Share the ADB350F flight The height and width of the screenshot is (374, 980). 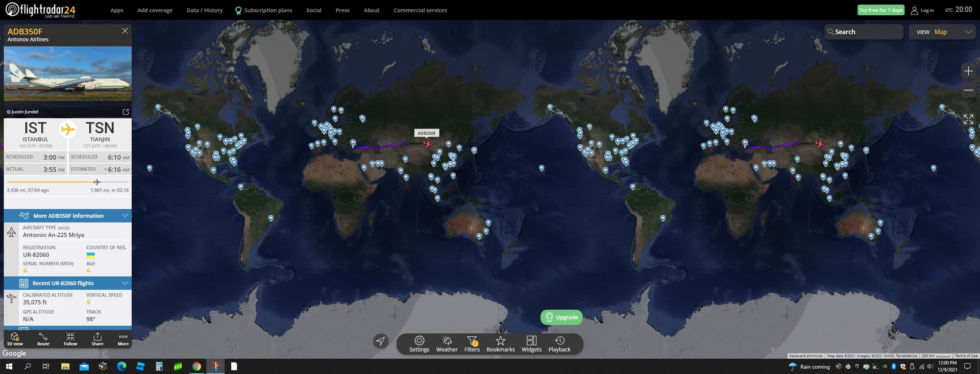coord(97,339)
